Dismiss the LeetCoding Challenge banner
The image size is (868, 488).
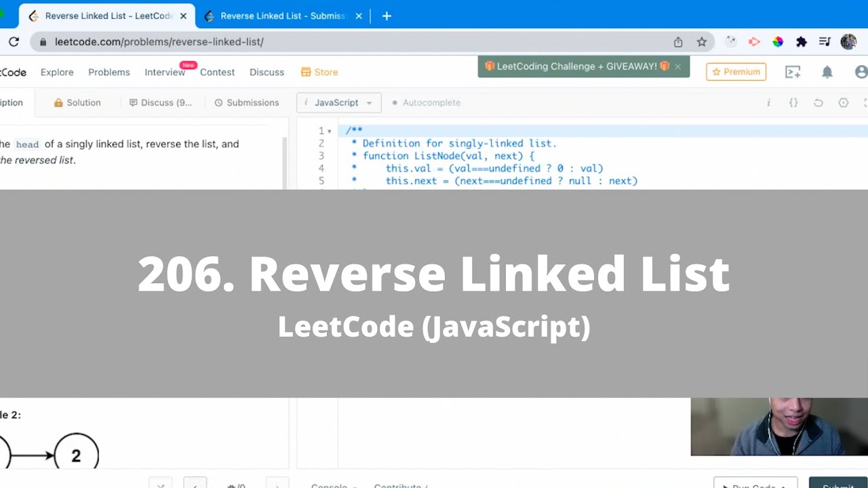click(x=677, y=66)
